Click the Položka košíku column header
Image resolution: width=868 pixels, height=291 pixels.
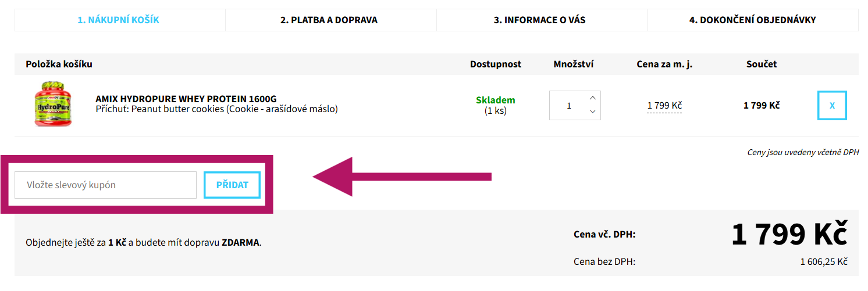[x=59, y=64]
